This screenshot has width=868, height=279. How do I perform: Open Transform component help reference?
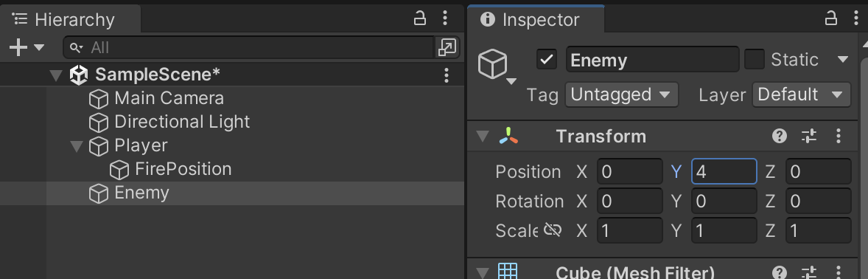pyautogui.click(x=780, y=136)
